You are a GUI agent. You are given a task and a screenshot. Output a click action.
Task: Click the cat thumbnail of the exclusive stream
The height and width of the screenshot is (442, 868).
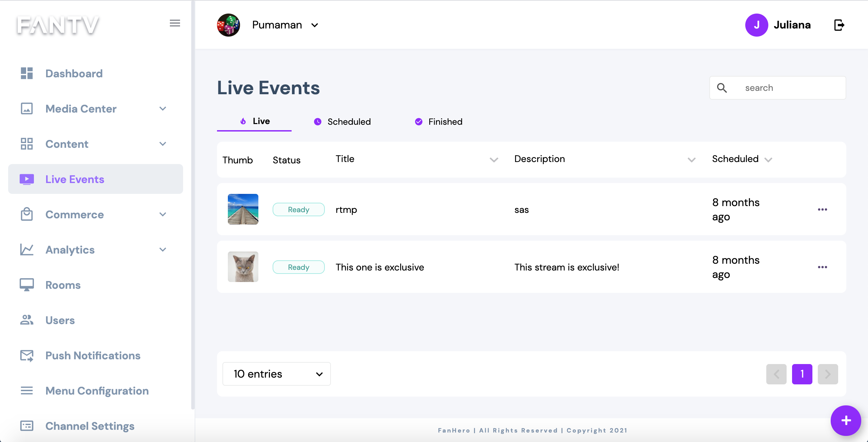tap(243, 267)
